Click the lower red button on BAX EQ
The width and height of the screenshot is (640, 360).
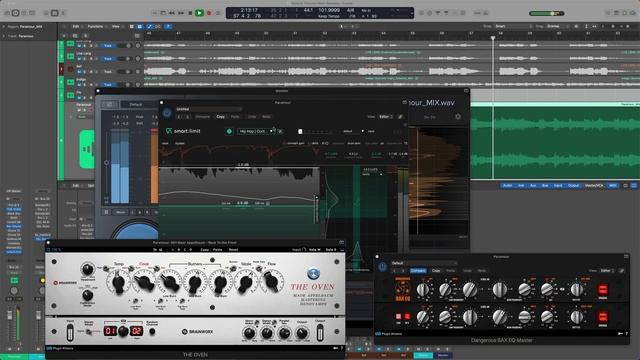click(x=602, y=317)
